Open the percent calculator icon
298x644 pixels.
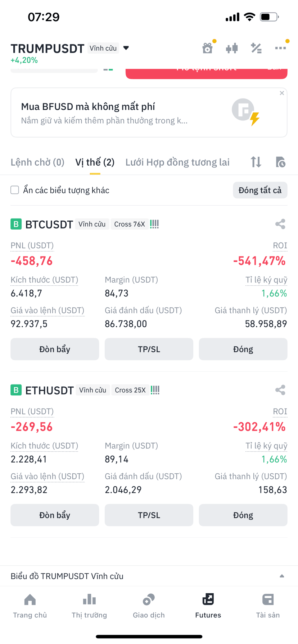click(x=256, y=48)
